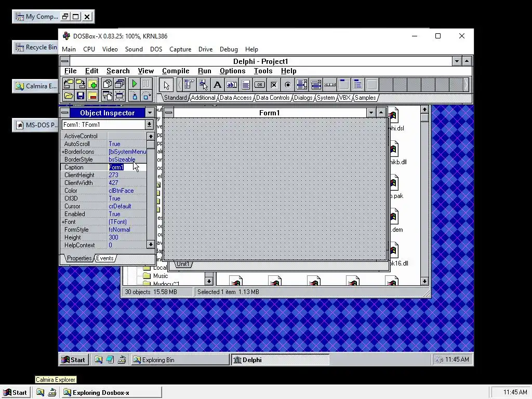The width and height of the screenshot is (532, 399).
Task: Click the Add File to Project icon
Action: [x=92, y=84]
